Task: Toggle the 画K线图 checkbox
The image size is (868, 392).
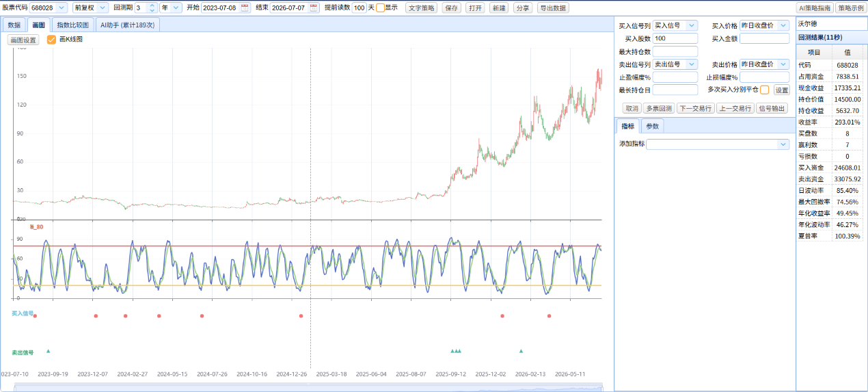Action: click(x=51, y=40)
